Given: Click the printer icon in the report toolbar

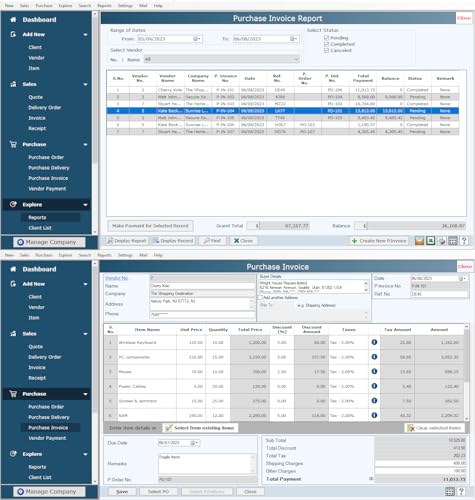Looking at the screenshot, I should 442,241.
